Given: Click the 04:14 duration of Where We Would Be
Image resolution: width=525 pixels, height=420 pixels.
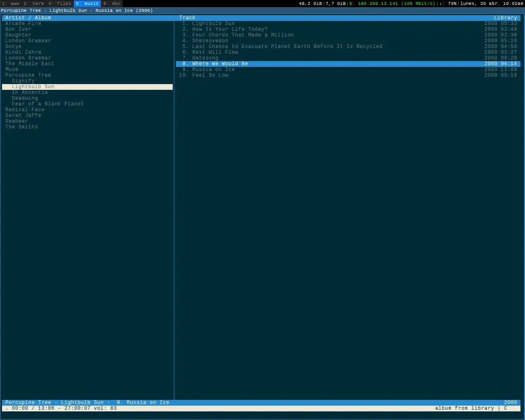Looking at the screenshot, I should pos(509,64).
